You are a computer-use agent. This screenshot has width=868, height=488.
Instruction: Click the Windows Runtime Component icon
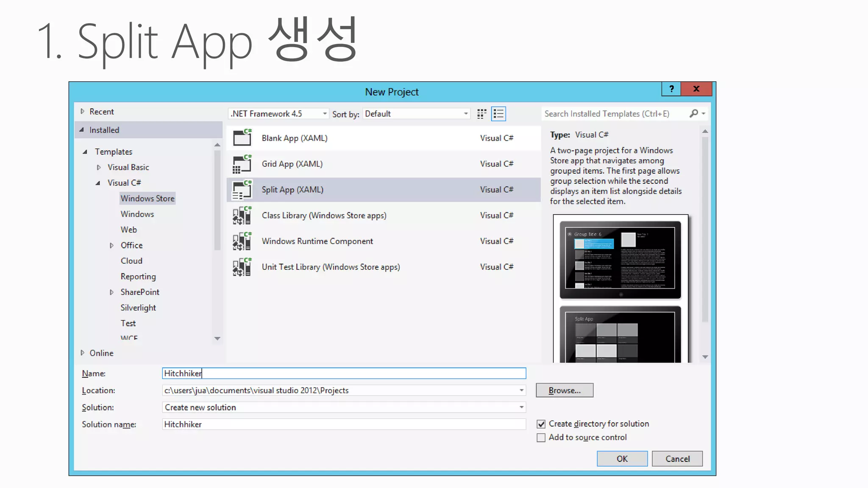(x=242, y=241)
